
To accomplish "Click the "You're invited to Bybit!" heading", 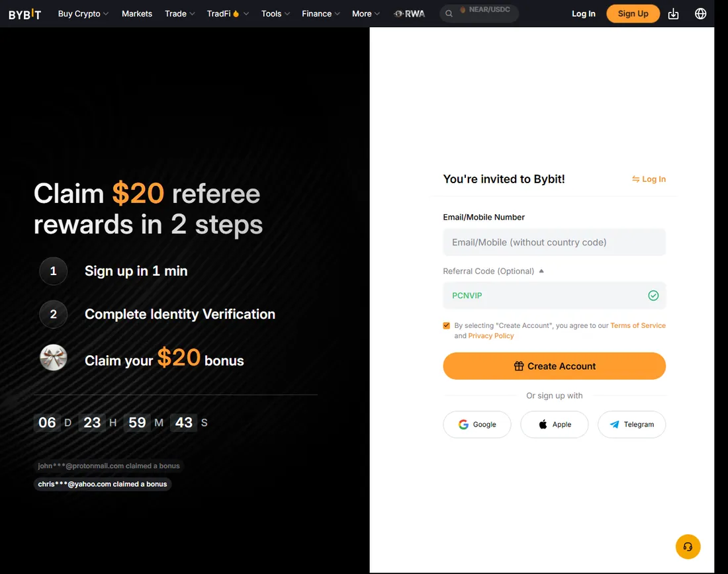I will click(x=504, y=179).
